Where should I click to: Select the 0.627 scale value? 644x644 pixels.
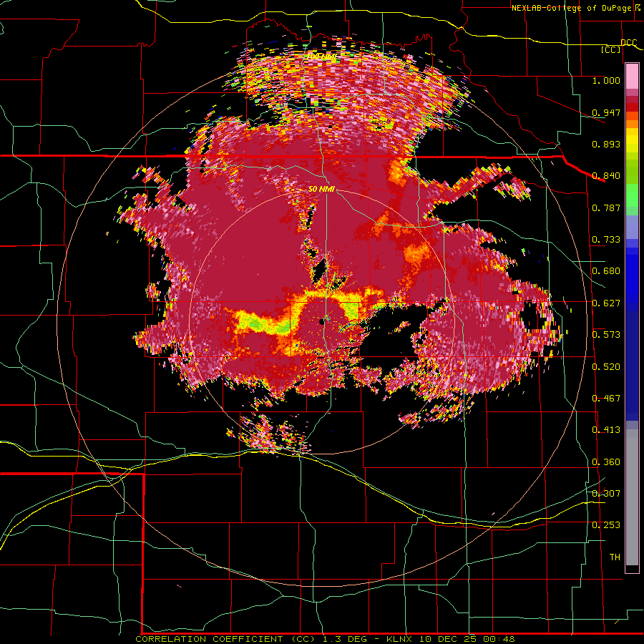click(606, 303)
